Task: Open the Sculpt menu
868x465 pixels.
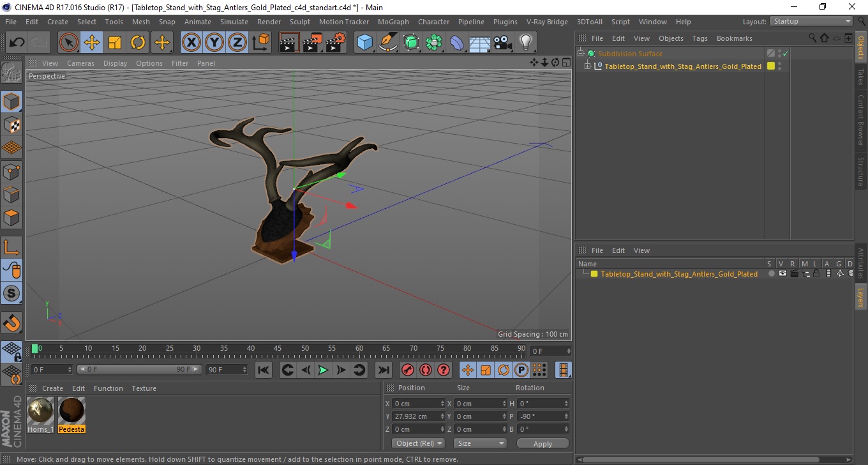Action: [x=300, y=22]
